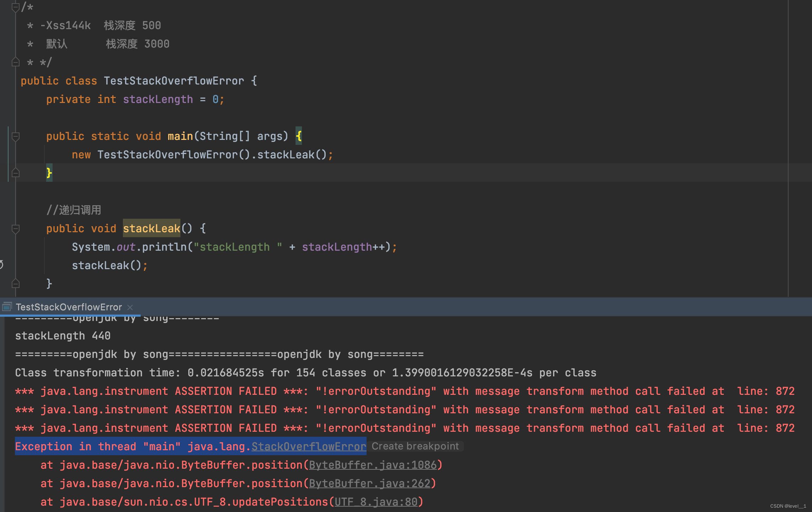Click fold end marker at main's closing brace

[15, 173]
